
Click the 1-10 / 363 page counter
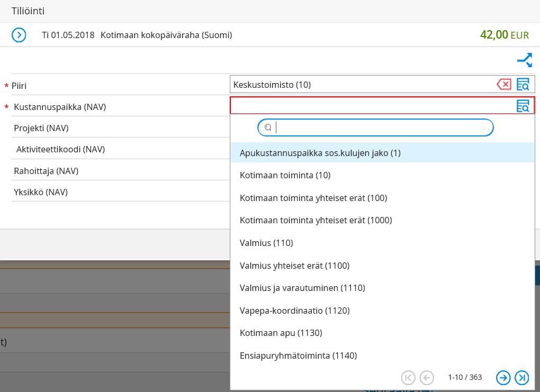coord(465,377)
